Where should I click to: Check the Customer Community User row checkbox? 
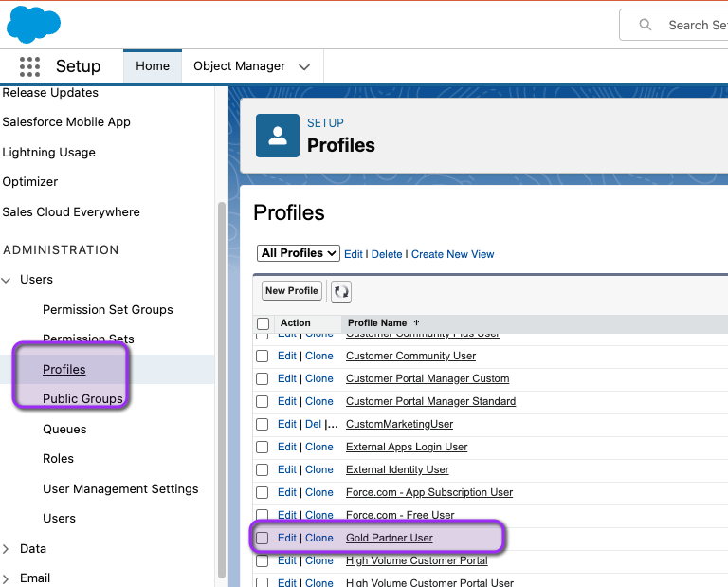tap(263, 357)
